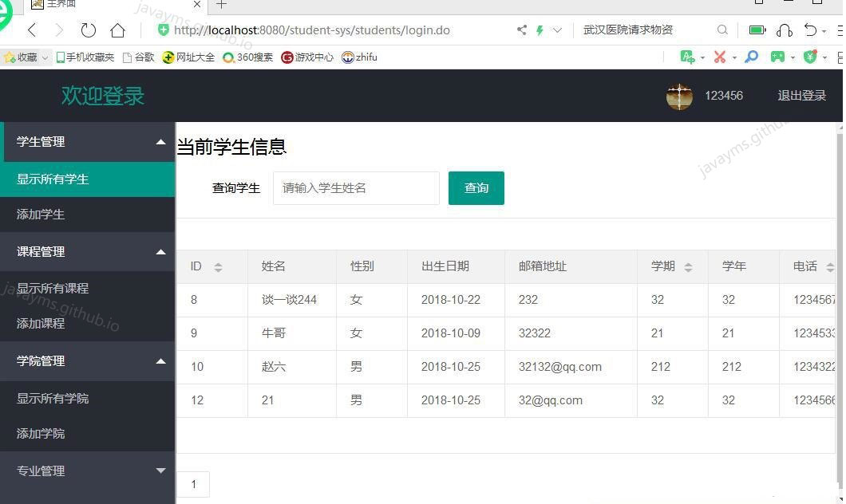Expand the 专业管理 sidebar section
Screen dimensions: 846x504
click(x=160, y=471)
